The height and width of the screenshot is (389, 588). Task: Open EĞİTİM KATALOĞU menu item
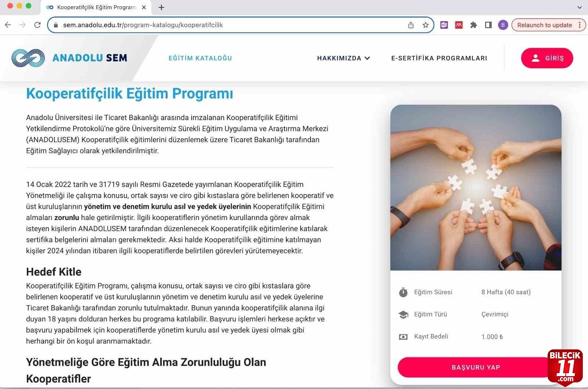[200, 58]
